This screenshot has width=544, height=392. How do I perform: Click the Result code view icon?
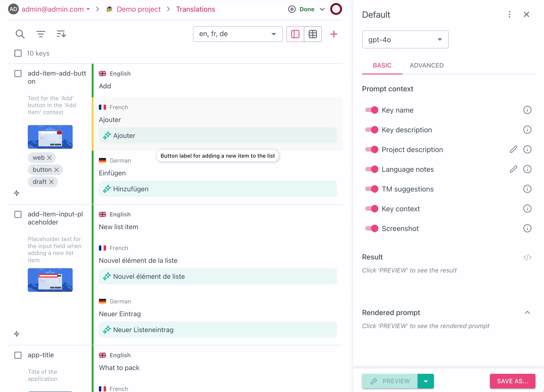tap(527, 257)
